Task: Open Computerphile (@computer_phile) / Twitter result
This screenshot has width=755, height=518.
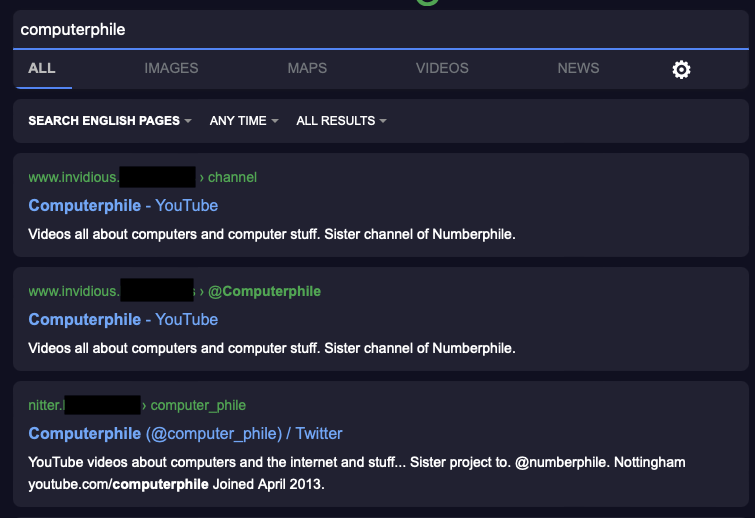Action: [x=185, y=434]
